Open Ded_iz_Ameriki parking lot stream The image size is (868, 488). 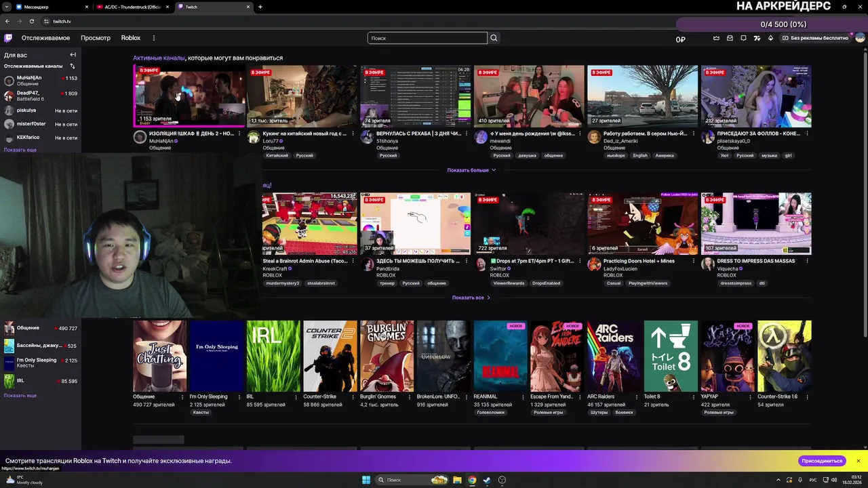(x=642, y=96)
